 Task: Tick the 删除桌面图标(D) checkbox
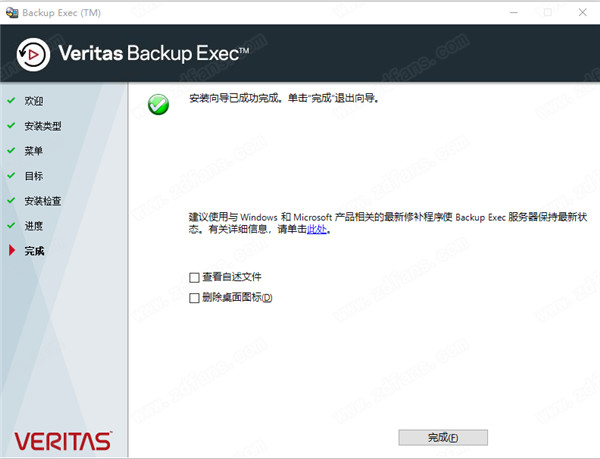tap(194, 298)
